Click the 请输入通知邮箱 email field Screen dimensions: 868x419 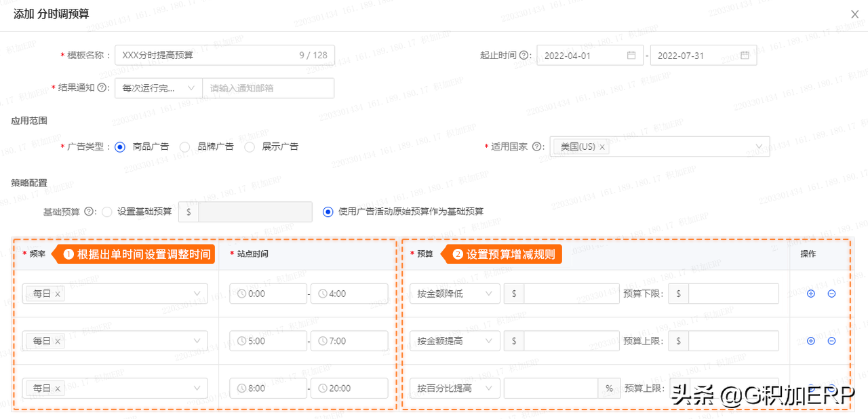269,88
